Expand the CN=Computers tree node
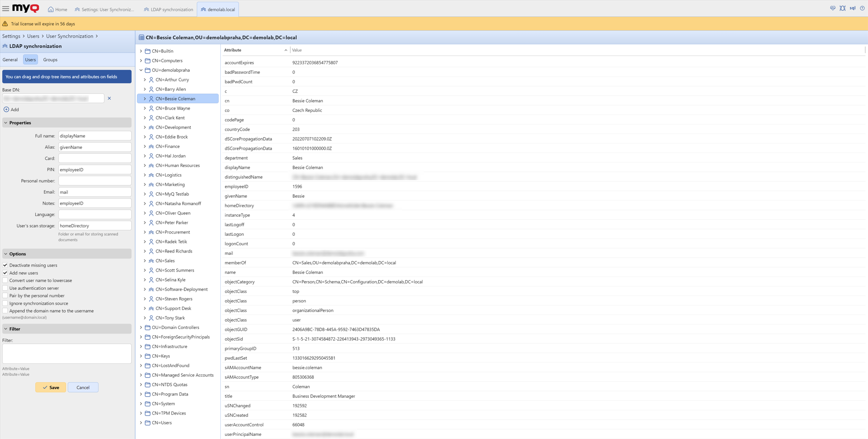This screenshot has height=439, width=868. (x=141, y=61)
